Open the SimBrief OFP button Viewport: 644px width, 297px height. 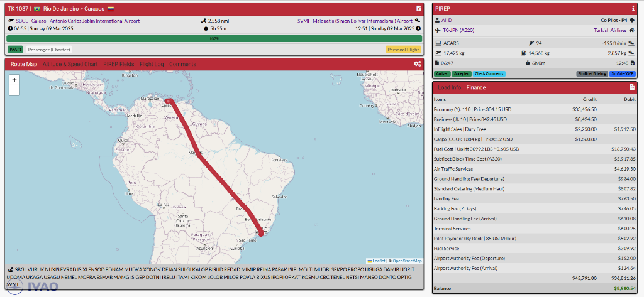coord(622,74)
